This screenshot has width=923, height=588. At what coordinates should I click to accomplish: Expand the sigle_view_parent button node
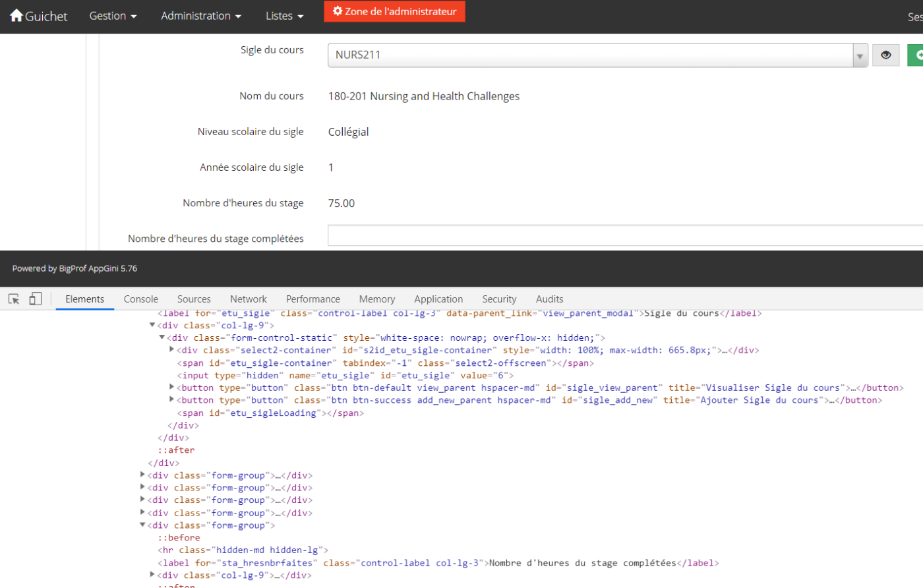click(x=171, y=388)
